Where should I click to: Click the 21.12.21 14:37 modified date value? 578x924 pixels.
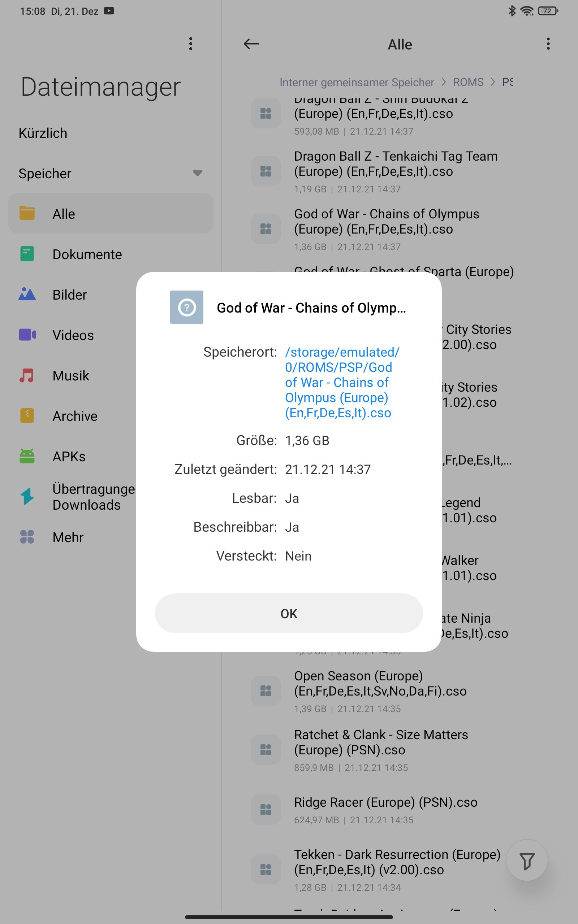coord(328,469)
